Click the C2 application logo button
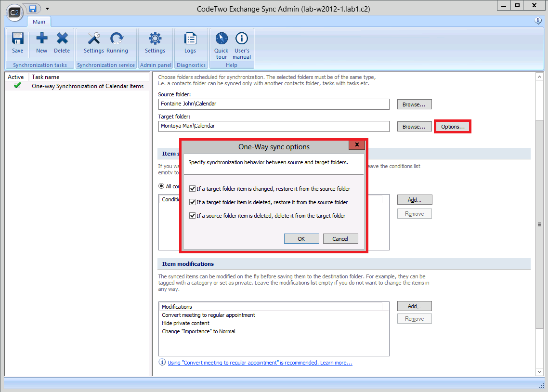This screenshot has height=392, width=548. 14,13
